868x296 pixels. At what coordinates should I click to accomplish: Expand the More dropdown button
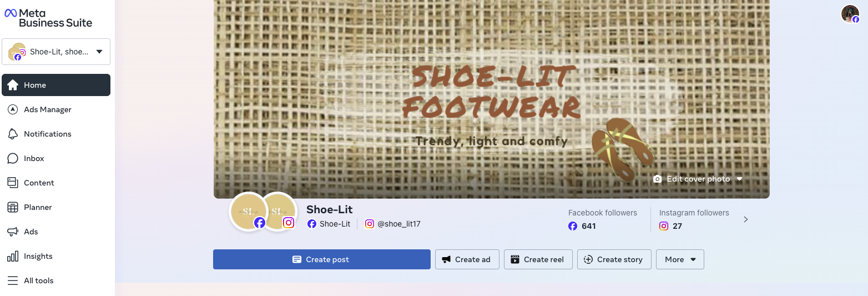[x=680, y=259]
